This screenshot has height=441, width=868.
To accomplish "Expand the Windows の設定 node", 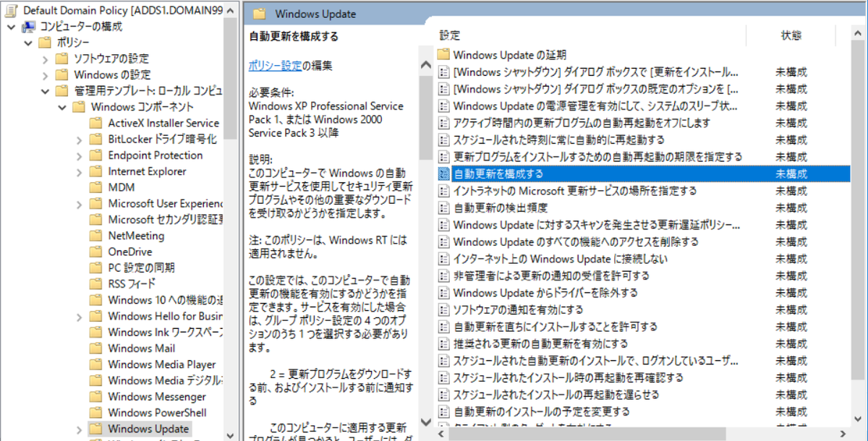I will 45,74.
